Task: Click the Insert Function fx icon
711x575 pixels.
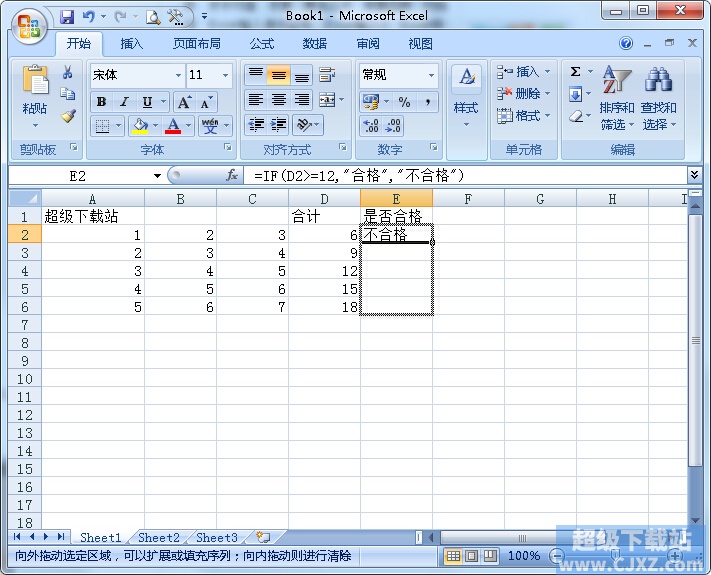Action: (232, 175)
